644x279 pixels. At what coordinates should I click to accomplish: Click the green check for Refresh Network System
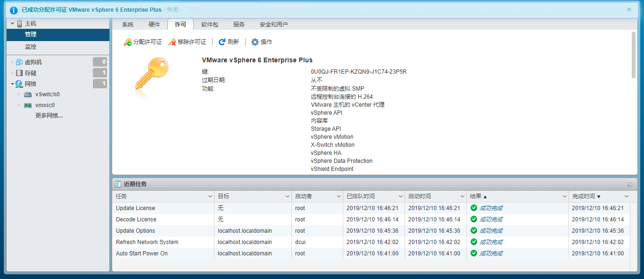[x=474, y=242]
